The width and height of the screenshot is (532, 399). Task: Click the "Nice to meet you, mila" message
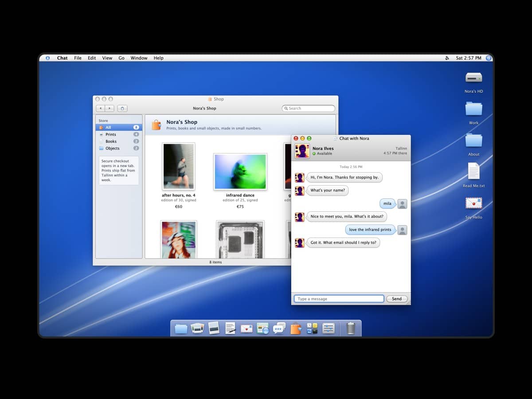point(347,216)
